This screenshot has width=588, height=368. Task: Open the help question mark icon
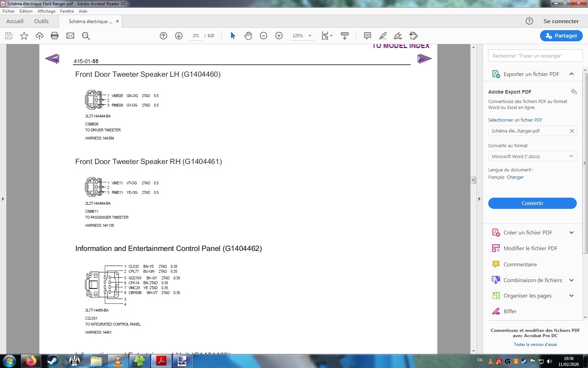point(529,21)
